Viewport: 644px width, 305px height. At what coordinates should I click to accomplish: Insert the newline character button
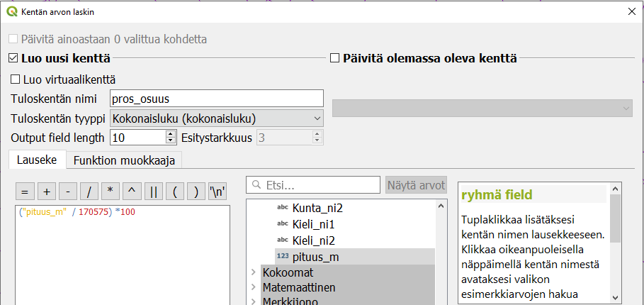[x=218, y=192]
